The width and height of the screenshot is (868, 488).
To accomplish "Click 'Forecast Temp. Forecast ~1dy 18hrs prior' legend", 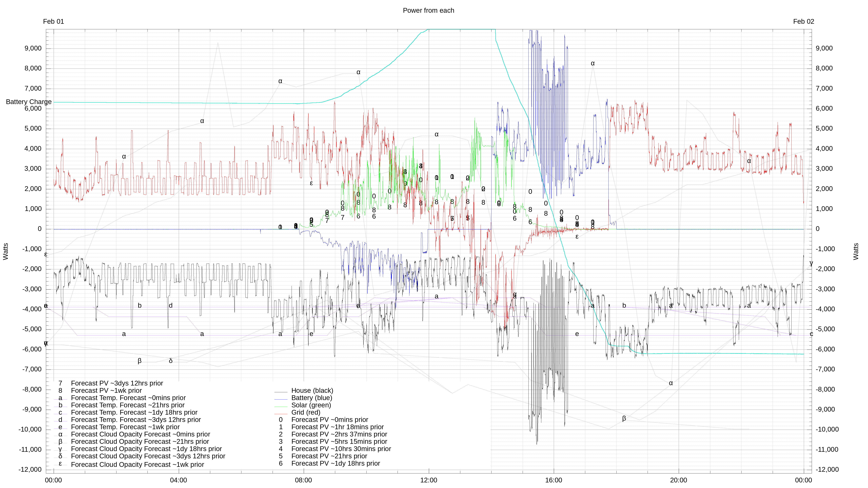I will point(134,413).
